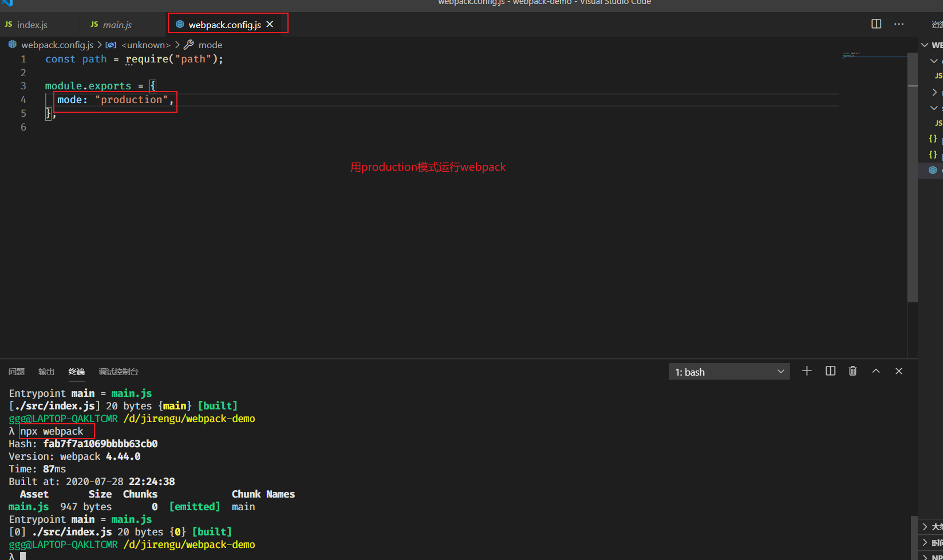Place cursor on 'mode: "production",' line

tap(115, 100)
